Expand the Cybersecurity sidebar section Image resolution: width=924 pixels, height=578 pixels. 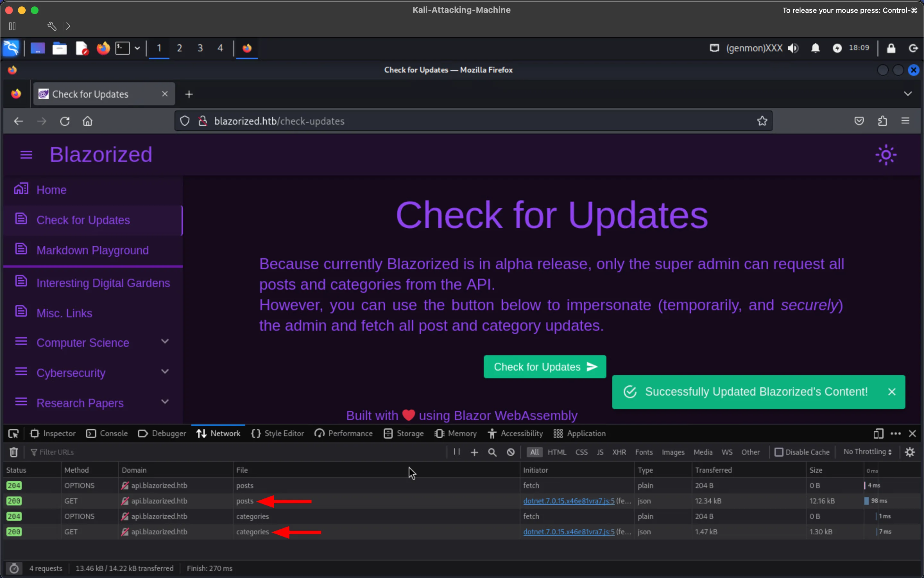coord(93,373)
